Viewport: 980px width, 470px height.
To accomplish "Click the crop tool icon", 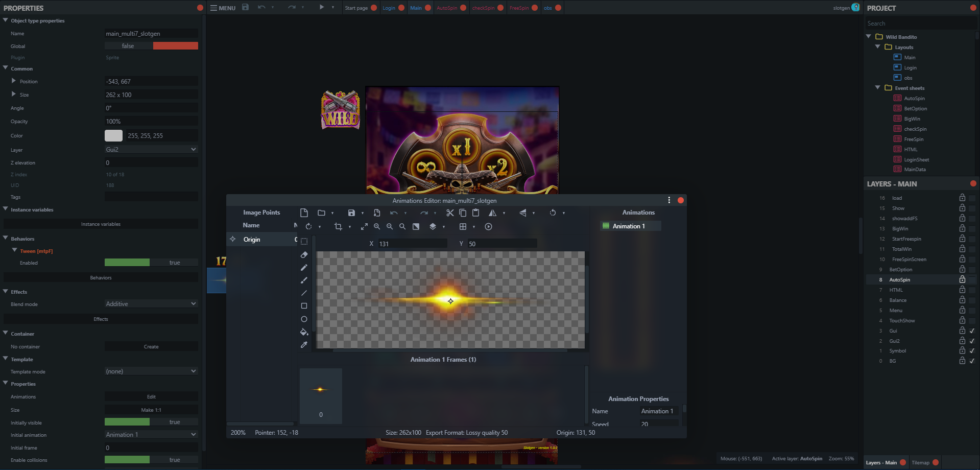I will [x=338, y=226].
